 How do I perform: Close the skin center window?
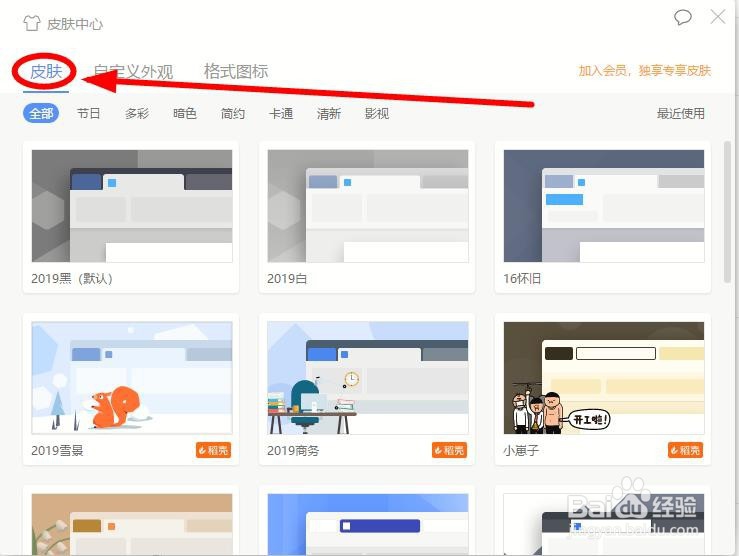click(718, 17)
